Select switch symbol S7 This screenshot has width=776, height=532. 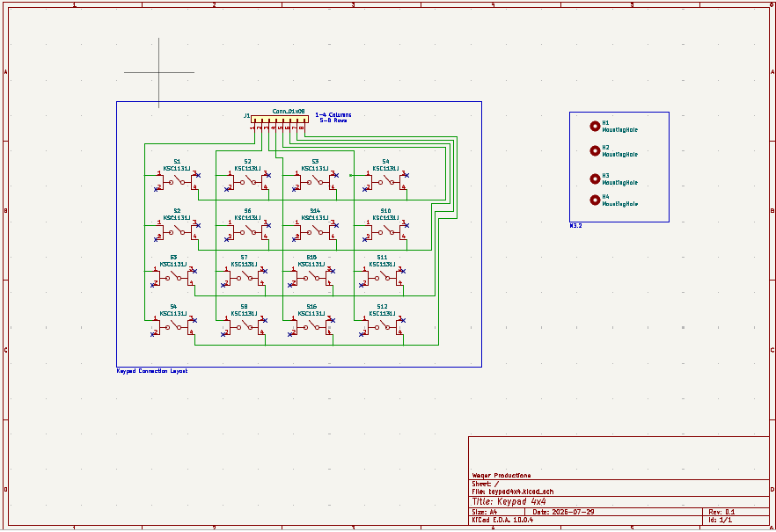pos(244,278)
